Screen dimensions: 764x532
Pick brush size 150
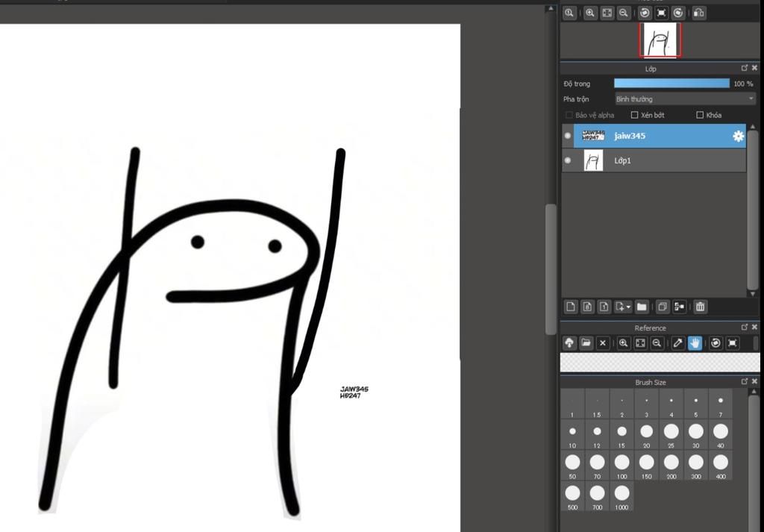point(647,466)
